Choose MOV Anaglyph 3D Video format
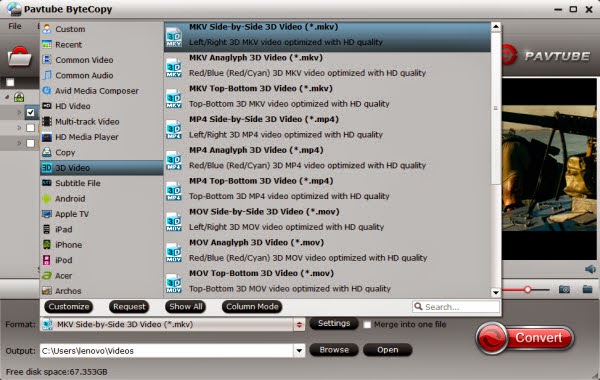Screen dimensions: 600x380 tap(328, 253)
